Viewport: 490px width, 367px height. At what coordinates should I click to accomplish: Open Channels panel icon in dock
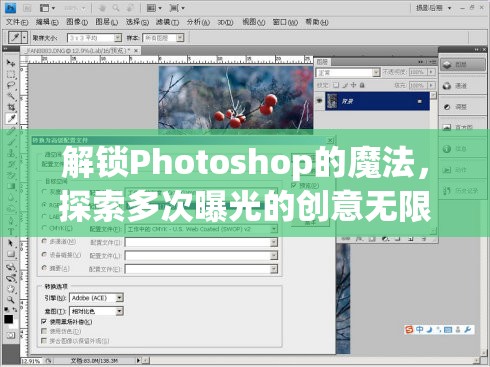click(447, 86)
